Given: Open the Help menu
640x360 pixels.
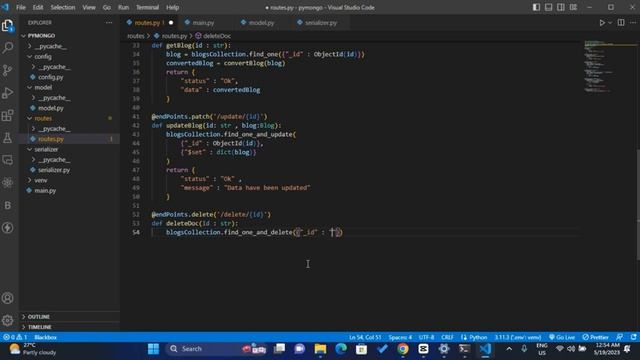Looking at the screenshot, I should 172,7.
